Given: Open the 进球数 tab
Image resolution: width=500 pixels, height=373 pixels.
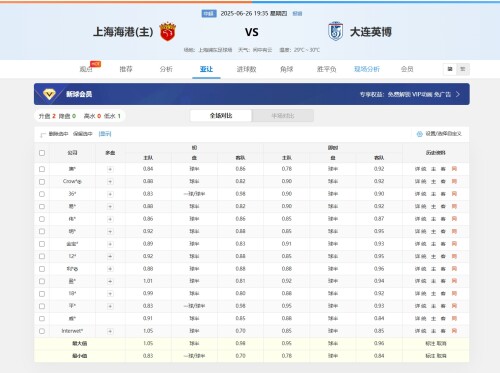Looking at the screenshot, I should 246,69.
